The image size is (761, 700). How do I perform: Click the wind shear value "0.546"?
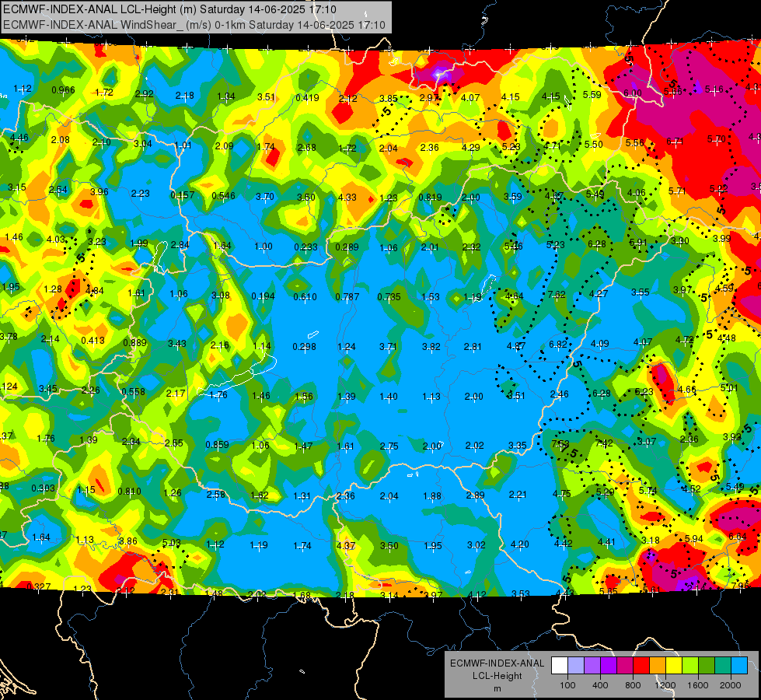(223, 196)
